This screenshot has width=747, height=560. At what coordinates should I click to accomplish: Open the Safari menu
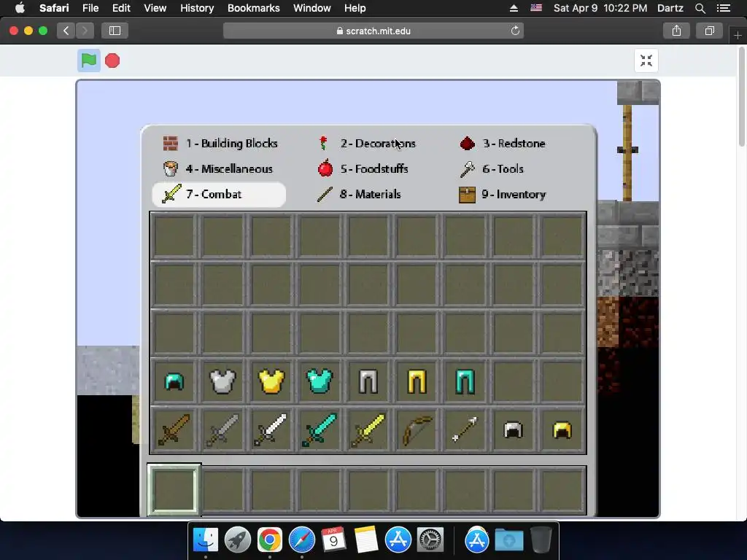[54, 8]
